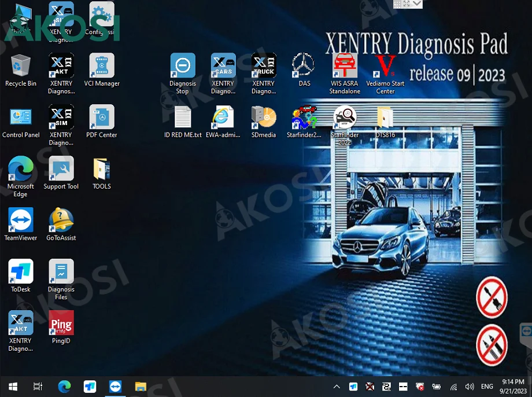Image resolution: width=532 pixels, height=397 pixels.
Task: Launch the XENTRY Diagnosis Truck shortcut
Action: pos(264,66)
